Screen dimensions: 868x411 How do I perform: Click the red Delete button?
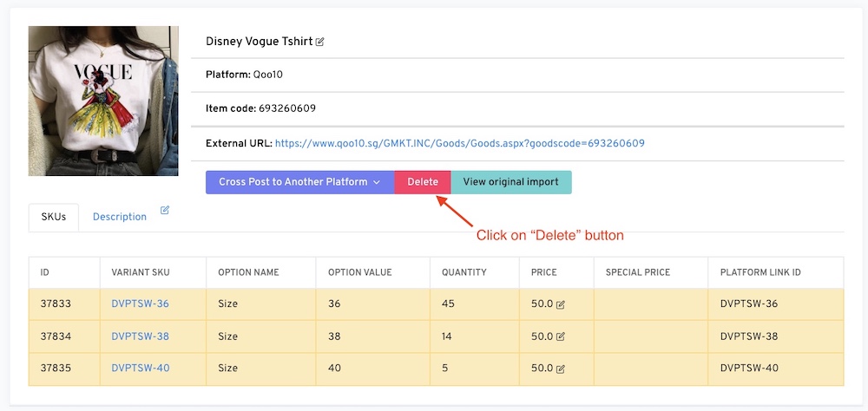423,182
